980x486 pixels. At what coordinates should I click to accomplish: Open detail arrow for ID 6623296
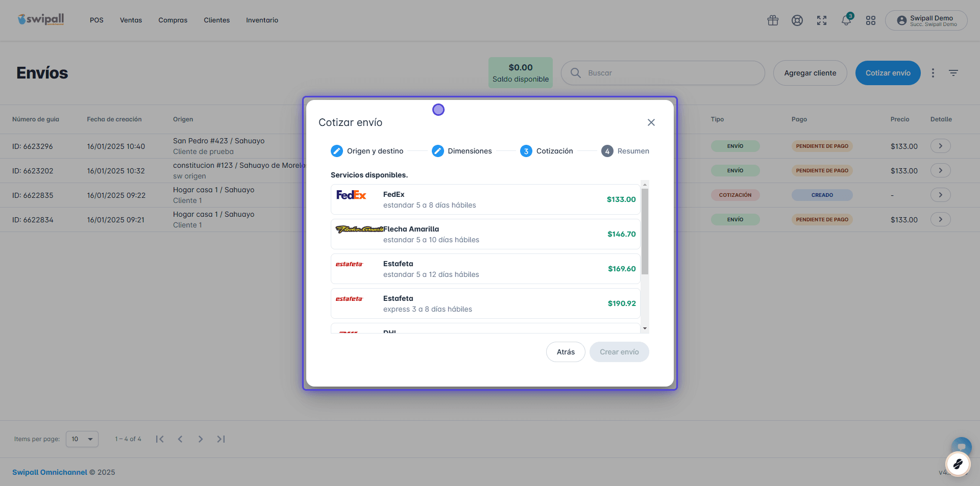tap(940, 146)
